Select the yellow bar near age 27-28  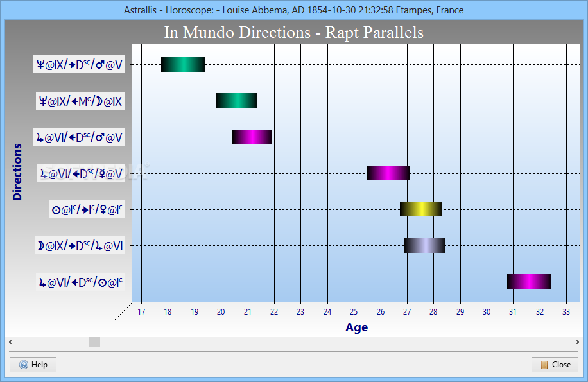point(420,209)
